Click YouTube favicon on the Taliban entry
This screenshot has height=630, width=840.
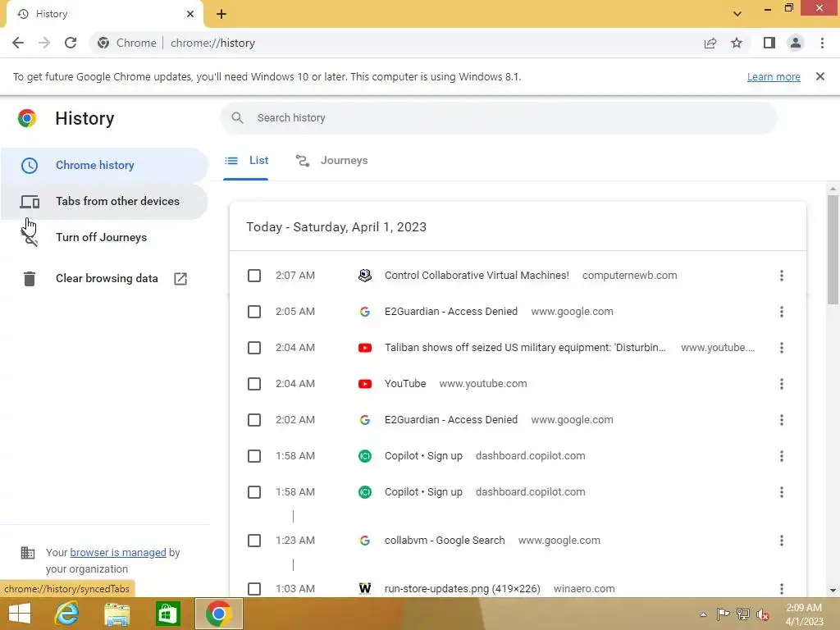click(365, 348)
